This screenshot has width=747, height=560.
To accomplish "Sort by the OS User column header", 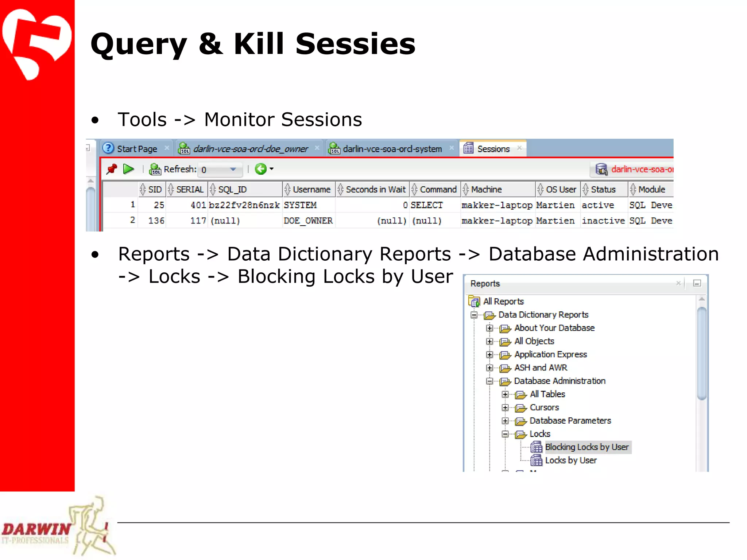I will point(558,190).
